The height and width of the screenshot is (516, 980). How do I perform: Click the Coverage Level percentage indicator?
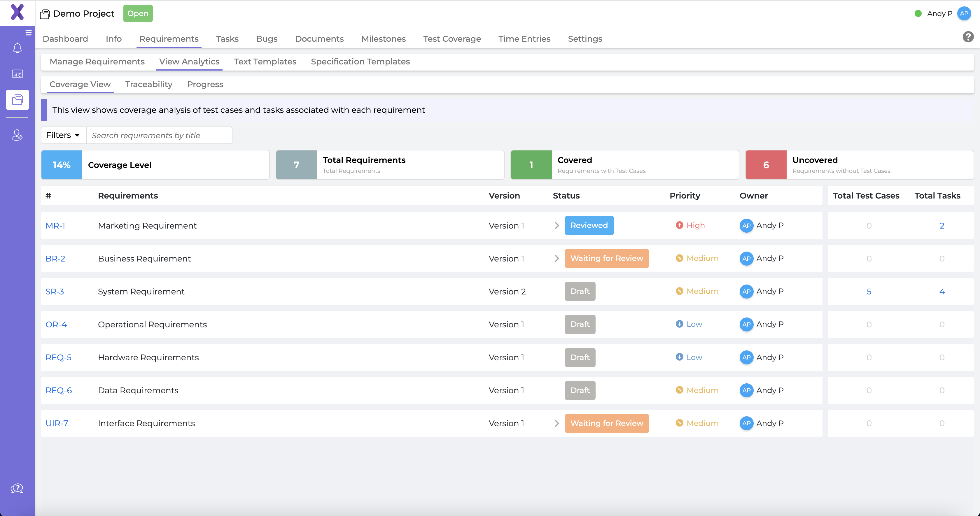[62, 165]
